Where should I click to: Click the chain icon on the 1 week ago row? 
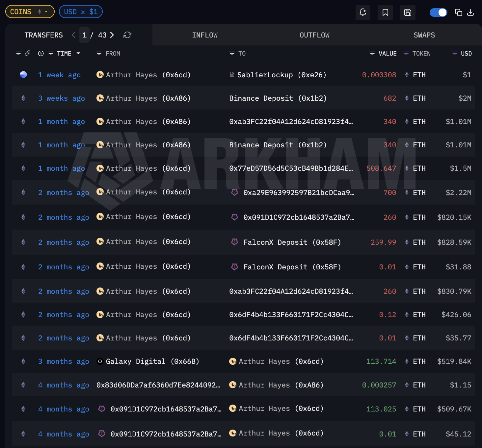point(23,75)
